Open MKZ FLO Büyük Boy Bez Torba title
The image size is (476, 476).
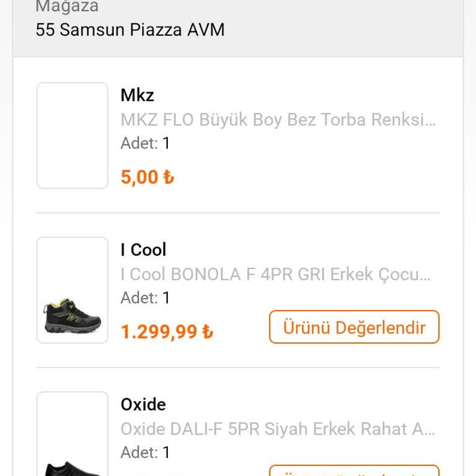[278, 119]
